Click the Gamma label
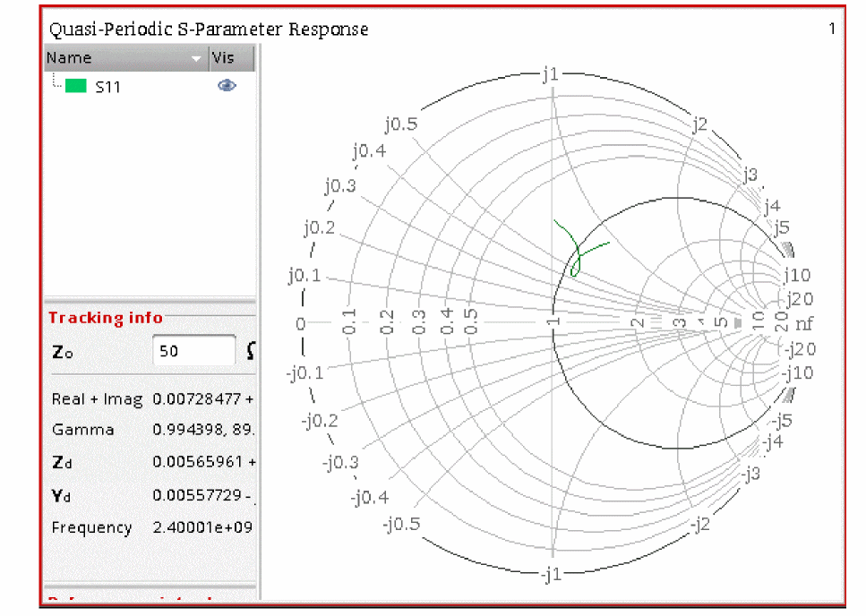Viewport: 866px width, 616px height. (83, 430)
